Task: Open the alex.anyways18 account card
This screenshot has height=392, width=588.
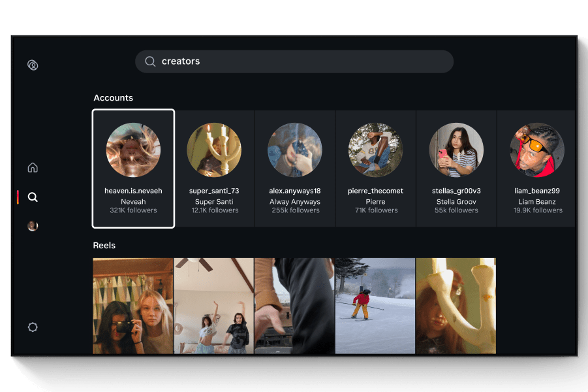Action: pyautogui.click(x=295, y=169)
